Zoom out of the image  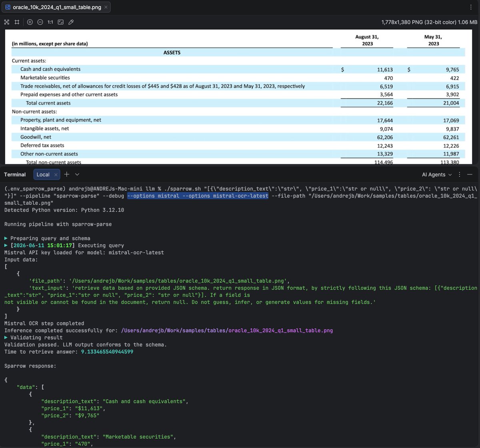[x=40, y=22]
